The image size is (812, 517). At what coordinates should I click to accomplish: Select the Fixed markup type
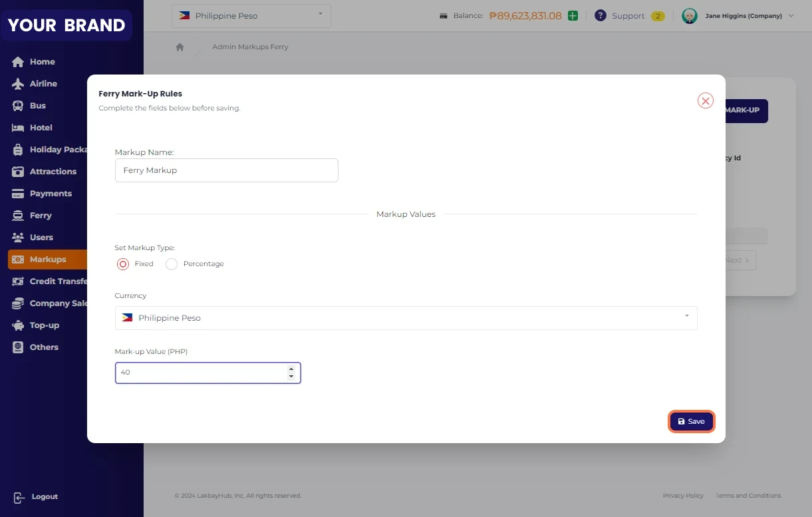click(123, 264)
